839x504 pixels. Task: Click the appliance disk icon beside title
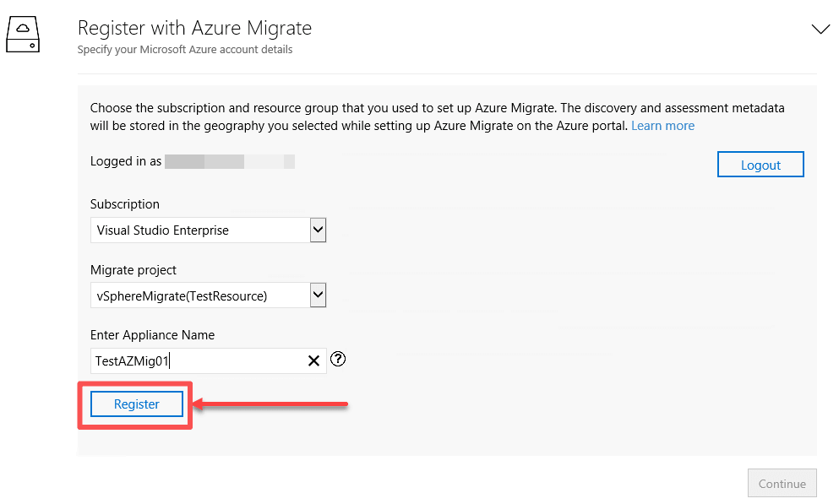click(x=23, y=35)
